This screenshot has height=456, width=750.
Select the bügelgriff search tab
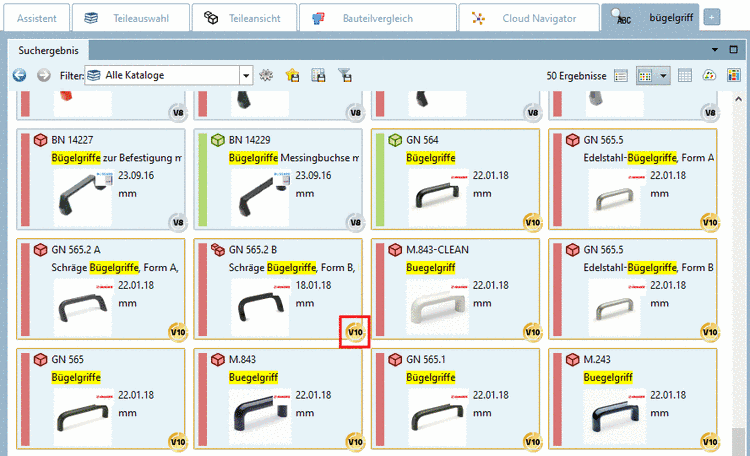[651, 18]
